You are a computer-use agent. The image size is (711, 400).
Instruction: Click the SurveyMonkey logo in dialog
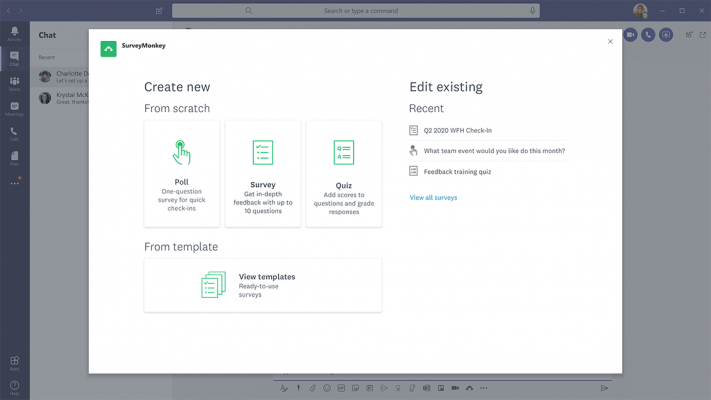108,49
